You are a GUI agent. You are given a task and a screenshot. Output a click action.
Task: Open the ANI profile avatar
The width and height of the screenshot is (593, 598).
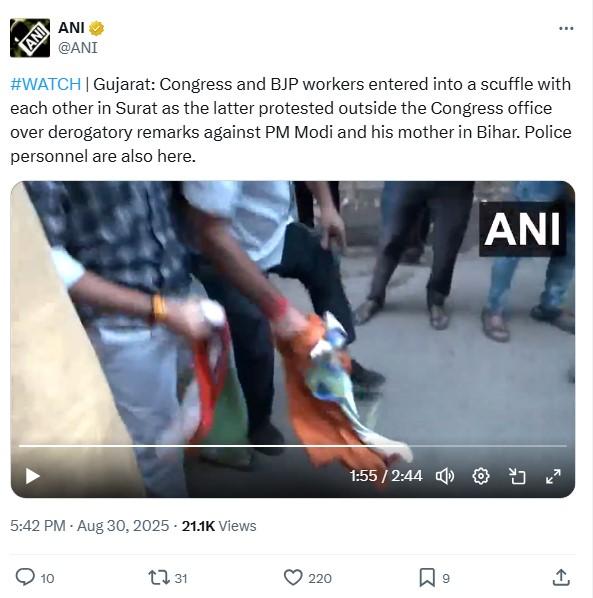[x=30, y=38]
